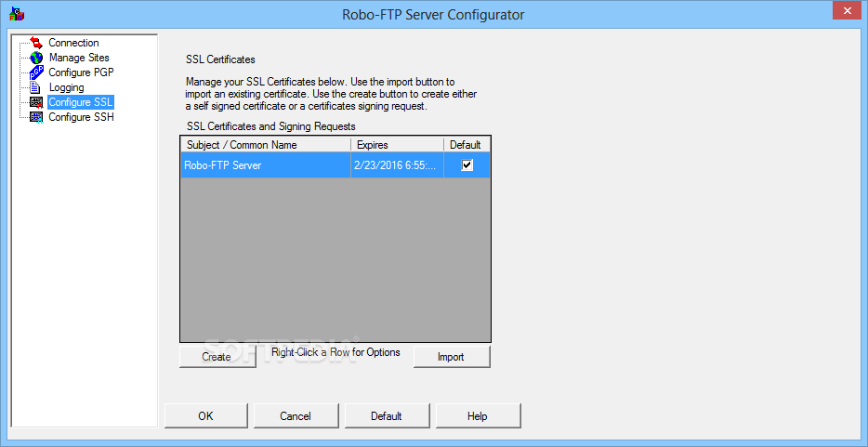
Task: Restore settings with the Default button
Action: 387,416
